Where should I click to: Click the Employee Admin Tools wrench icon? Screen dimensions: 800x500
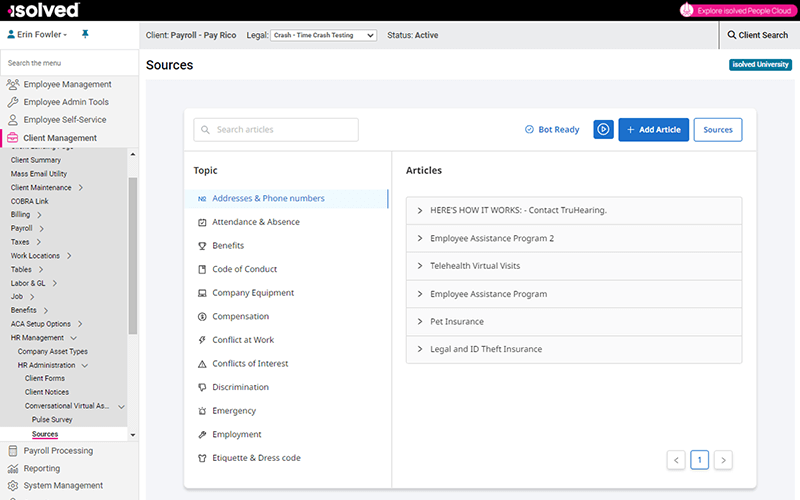tap(12, 102)
